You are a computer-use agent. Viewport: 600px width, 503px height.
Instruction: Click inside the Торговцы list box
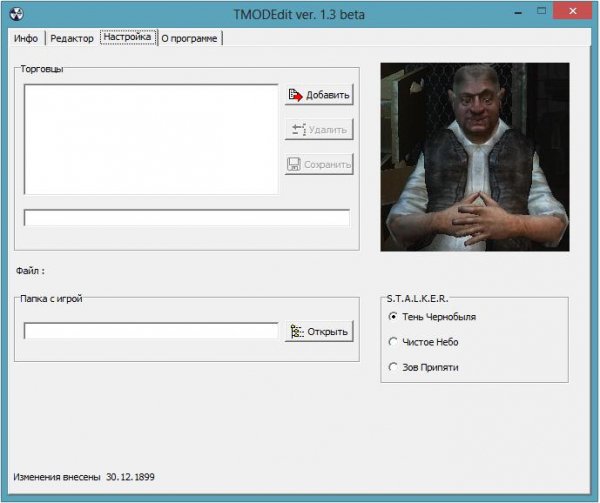(x=152, y=139)
